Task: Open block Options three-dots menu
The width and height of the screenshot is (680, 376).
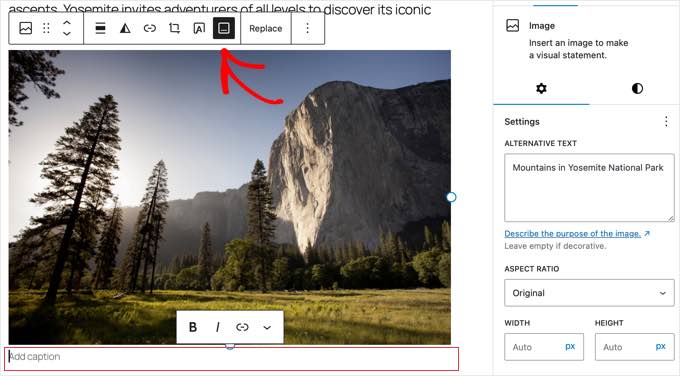Action: click(307, 28)
